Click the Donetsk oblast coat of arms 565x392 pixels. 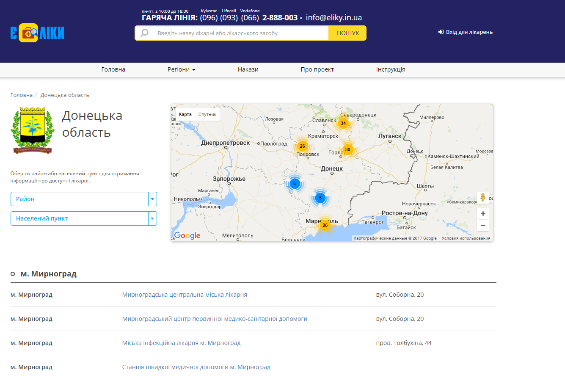pyautogui.click(x=33, y=130)
